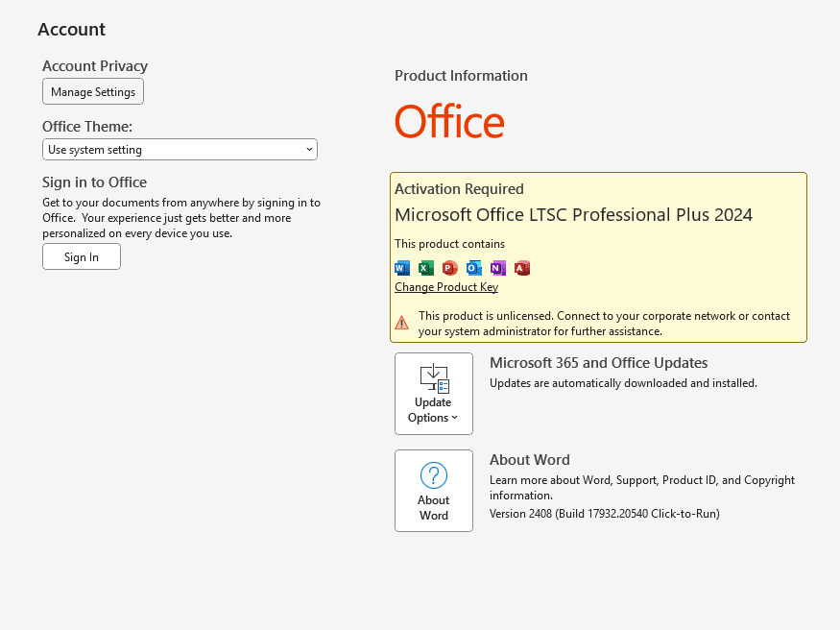Click the PowerPoint app icon

click(450, 268)
